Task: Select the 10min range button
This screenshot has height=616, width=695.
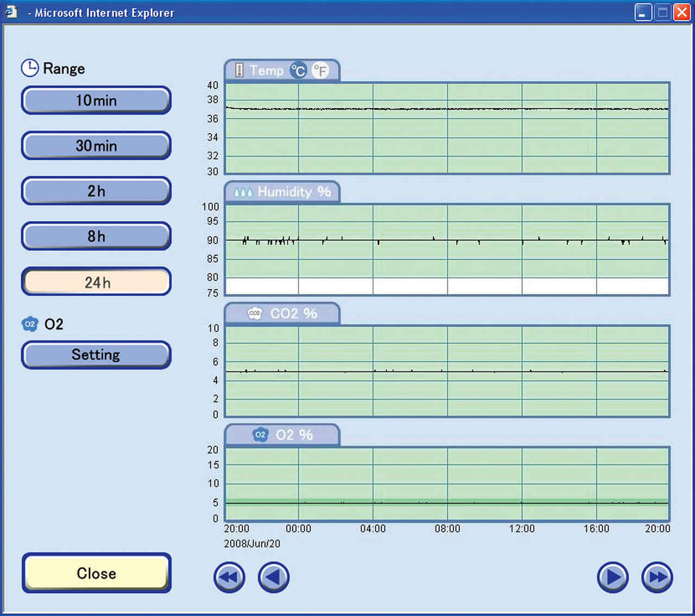Action: click(96, 100)
